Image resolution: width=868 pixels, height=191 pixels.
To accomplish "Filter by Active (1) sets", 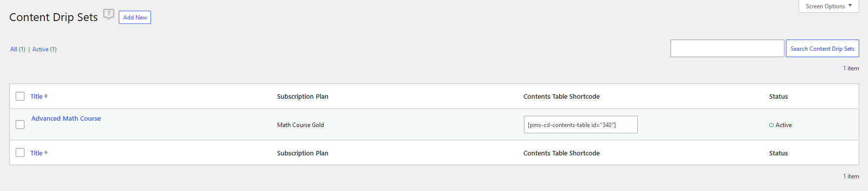I will 44,49.
